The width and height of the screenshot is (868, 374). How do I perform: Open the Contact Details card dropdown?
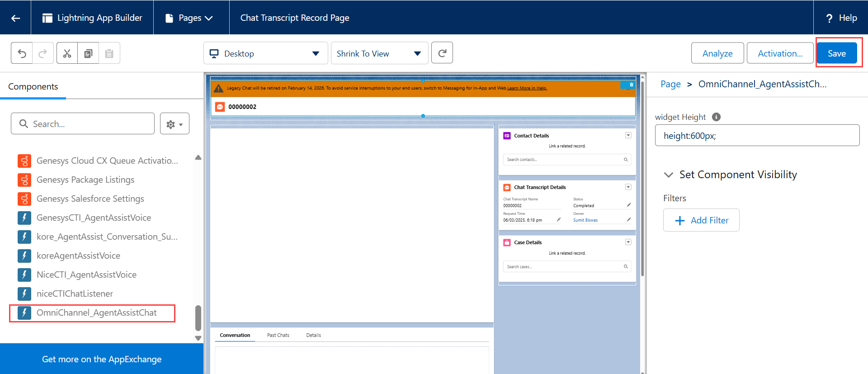(628, 135)
